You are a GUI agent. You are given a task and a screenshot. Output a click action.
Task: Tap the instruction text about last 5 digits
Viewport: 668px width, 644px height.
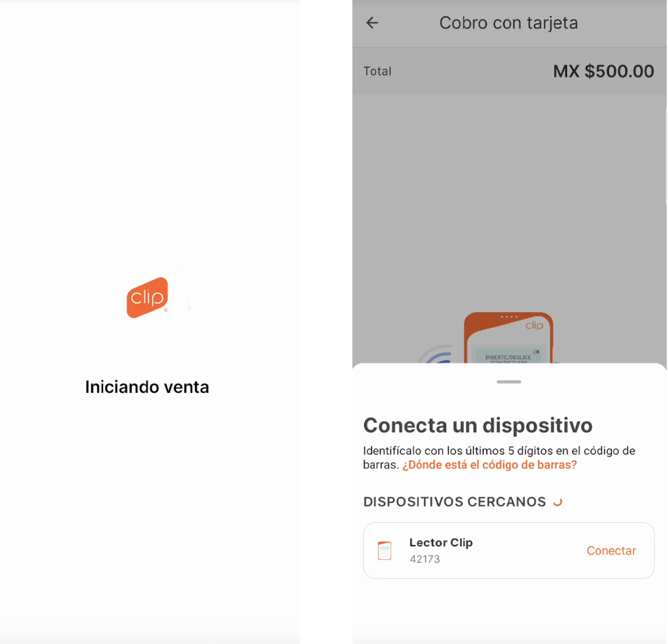pyautogui.click(x=499, y=458)
